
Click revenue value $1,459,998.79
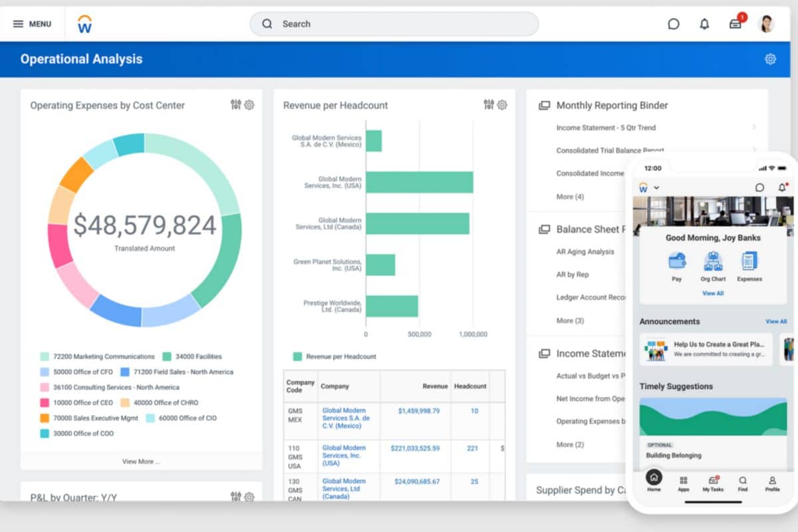tap(419, 411)
